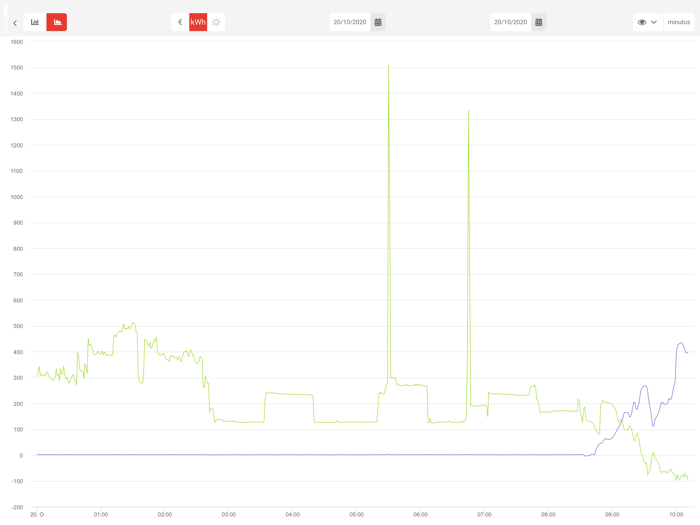Open the end date calendar picker

[538, 22]
